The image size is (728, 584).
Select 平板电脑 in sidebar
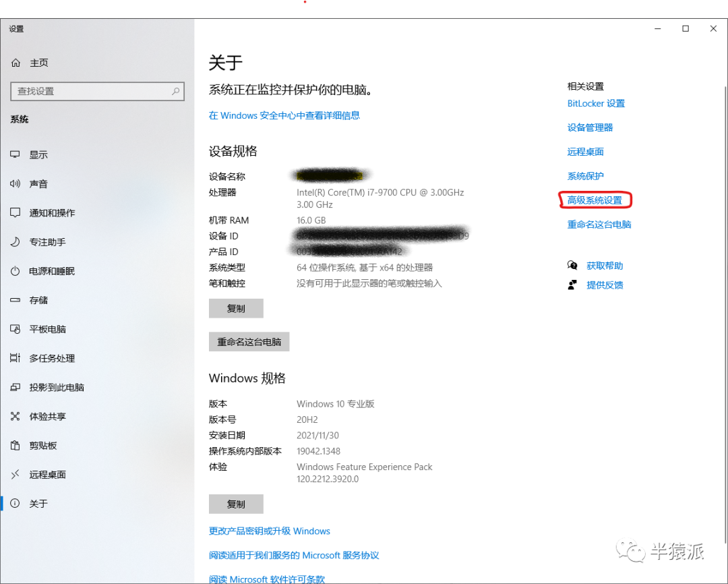[x=97, y=329]
